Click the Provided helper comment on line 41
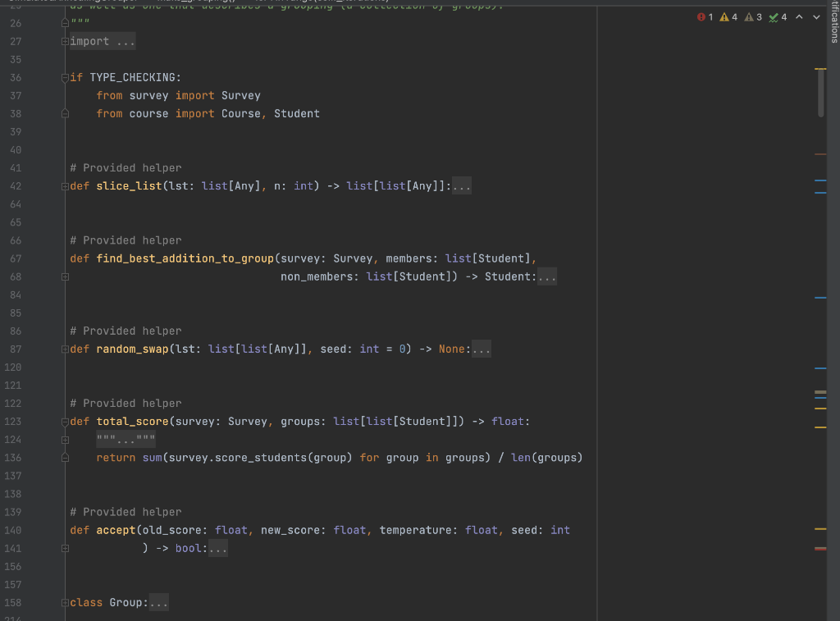Image resolution: width=840 pixels, height=621 pixels. [x=126, y=167]
